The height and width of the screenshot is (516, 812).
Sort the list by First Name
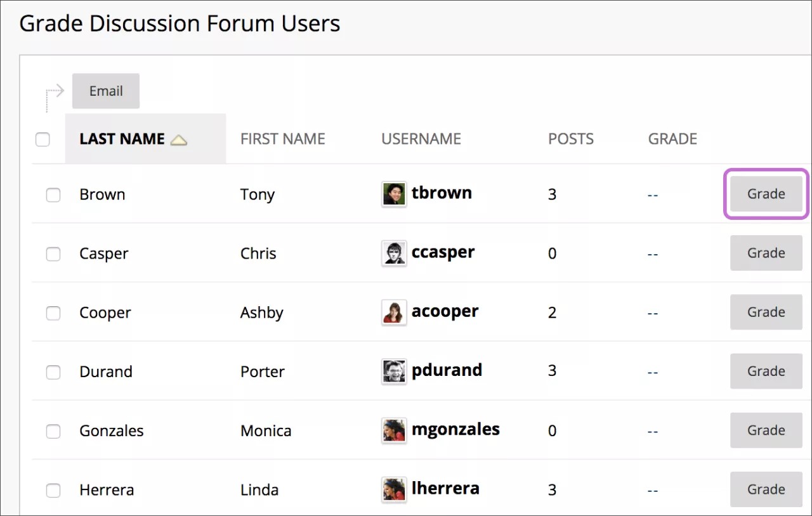[x=283, y=138]
